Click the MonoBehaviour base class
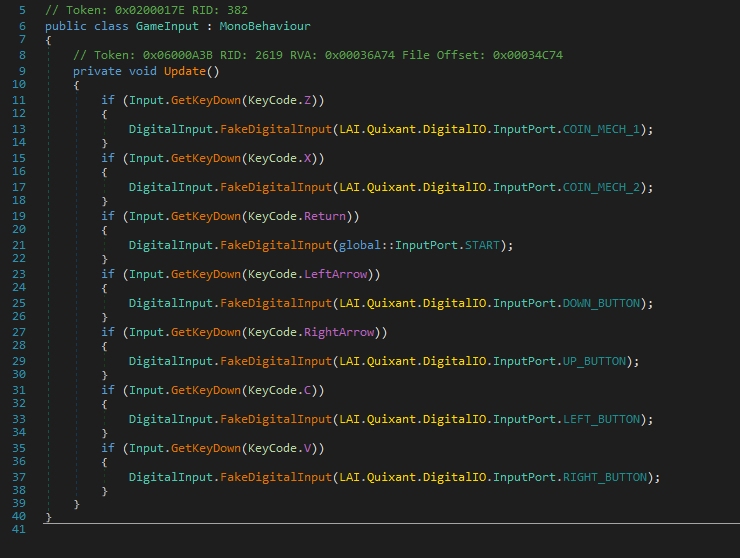This screenshot has width=740, height=558. click(265, 26)
